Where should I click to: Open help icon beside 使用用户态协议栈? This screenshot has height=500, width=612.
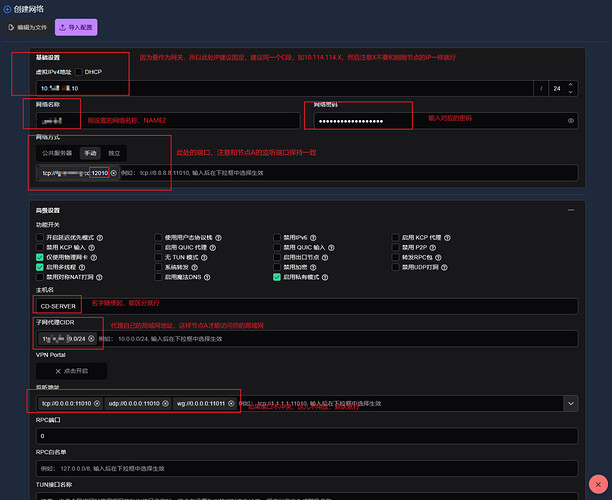coord(218,238)
